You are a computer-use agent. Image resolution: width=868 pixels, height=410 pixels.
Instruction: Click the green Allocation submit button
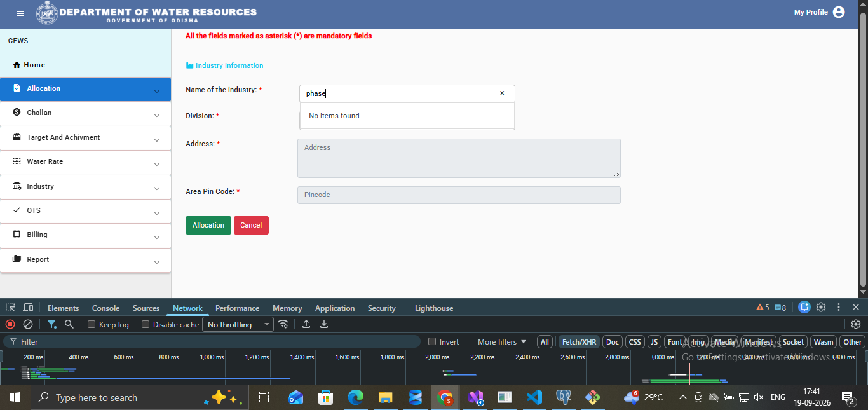tap(208, 225)
